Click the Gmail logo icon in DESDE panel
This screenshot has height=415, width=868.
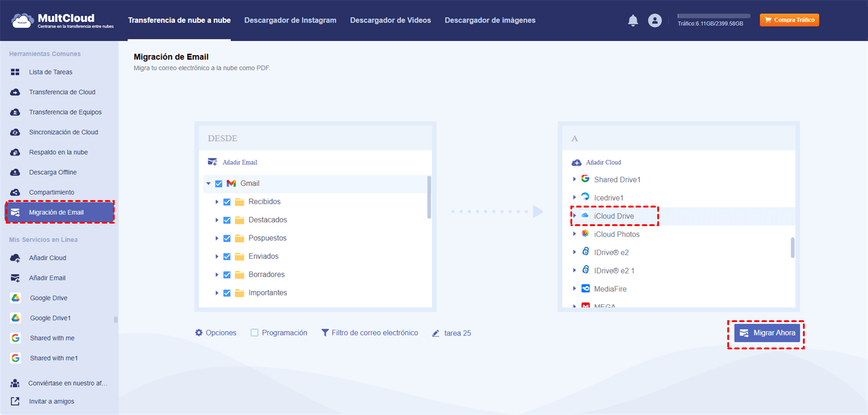click(x=231, y=183)
